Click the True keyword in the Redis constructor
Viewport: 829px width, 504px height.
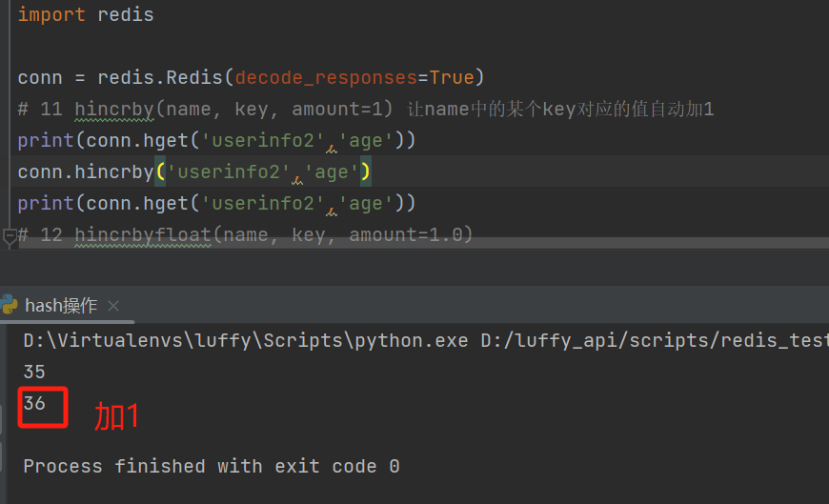pos(452,77)
